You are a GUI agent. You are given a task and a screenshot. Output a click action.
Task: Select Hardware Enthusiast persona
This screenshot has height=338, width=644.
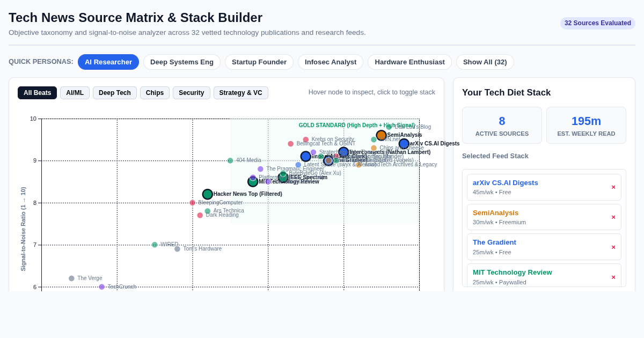pos(409,62)
